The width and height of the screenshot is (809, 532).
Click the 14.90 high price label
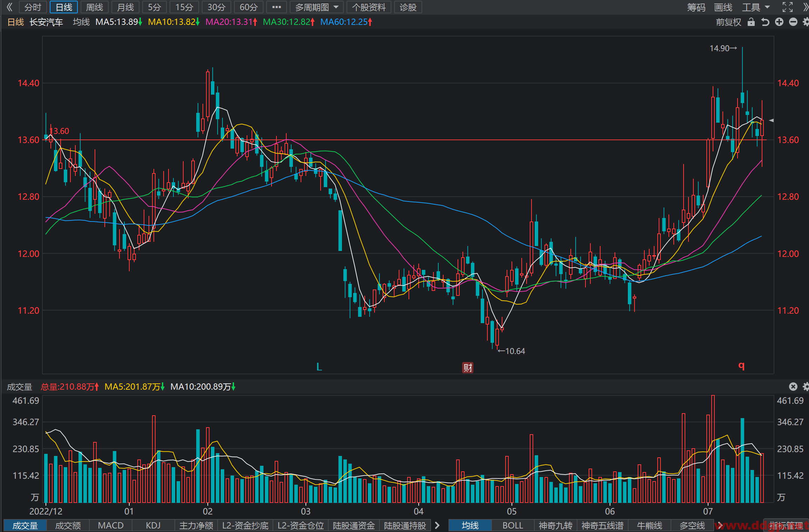pyautogui.click(x=723, y=48)
